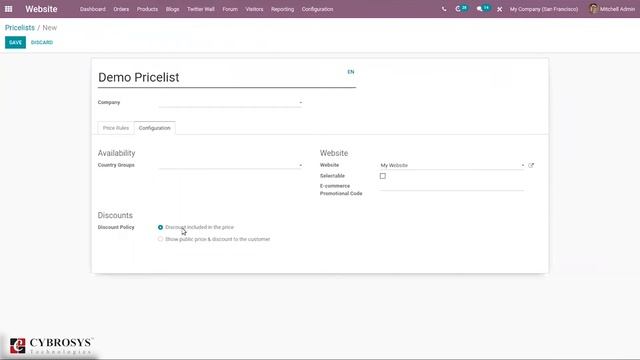Image resolution: width=640 pixels, height=360 pixels.
Task: Click the Availability section heading
Action: (116, 153)
